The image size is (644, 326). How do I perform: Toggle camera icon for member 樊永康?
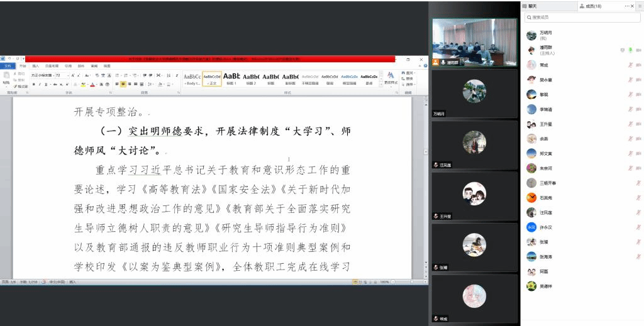[x=638, y=80]
